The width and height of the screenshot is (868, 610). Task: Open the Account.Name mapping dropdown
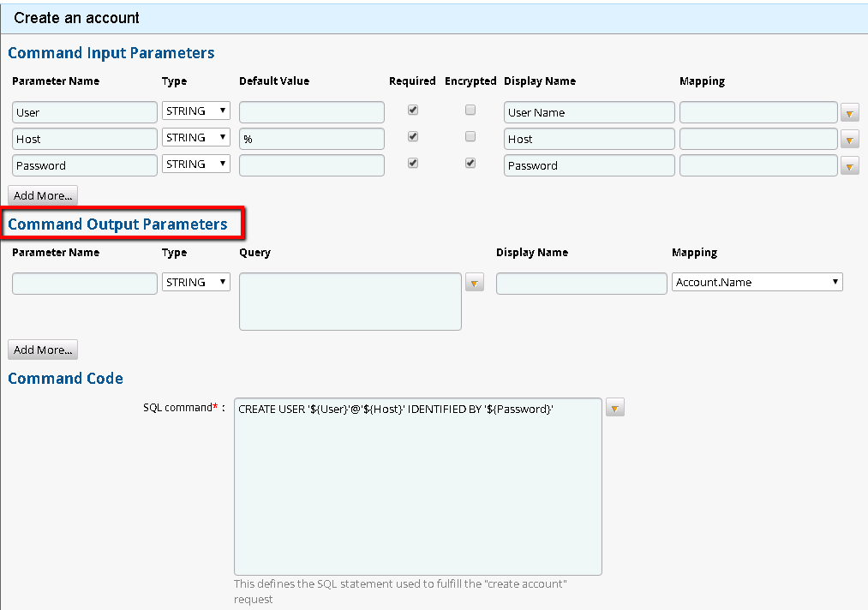757,281
